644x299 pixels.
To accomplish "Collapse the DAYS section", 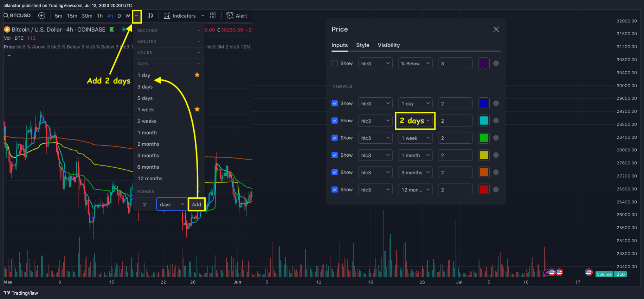I will pyautogui.click(x=169, y=64).
